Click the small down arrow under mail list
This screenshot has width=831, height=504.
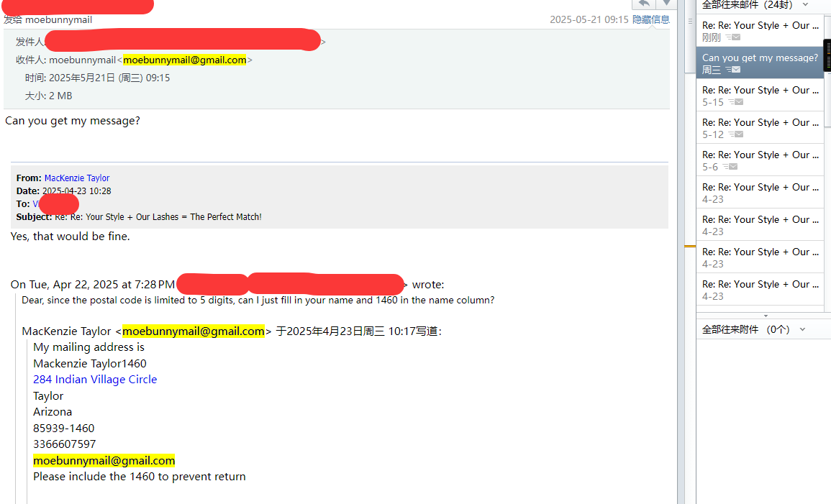766,316
